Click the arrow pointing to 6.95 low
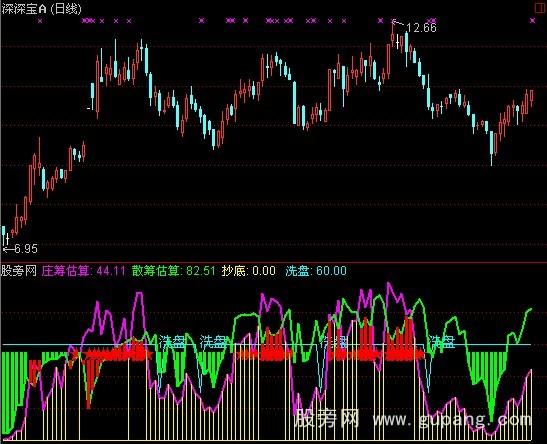Image resolution: width=547 pixels, height=444 pixels. click(x=8, y=249)
